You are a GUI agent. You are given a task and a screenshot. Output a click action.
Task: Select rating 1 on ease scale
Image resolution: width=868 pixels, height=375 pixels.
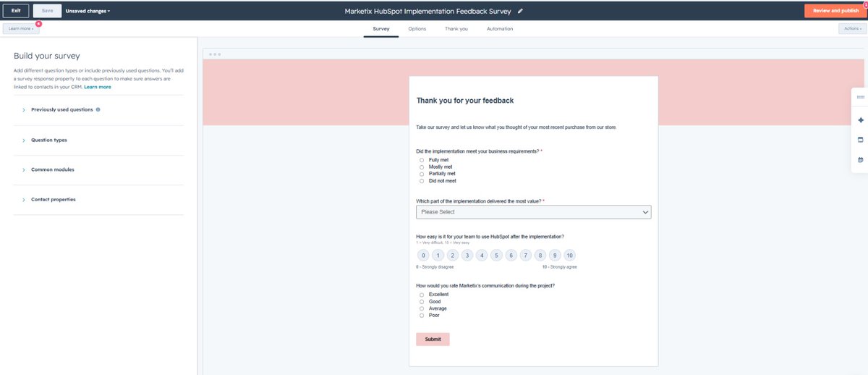pyautogui.click(x=438, y=255)
